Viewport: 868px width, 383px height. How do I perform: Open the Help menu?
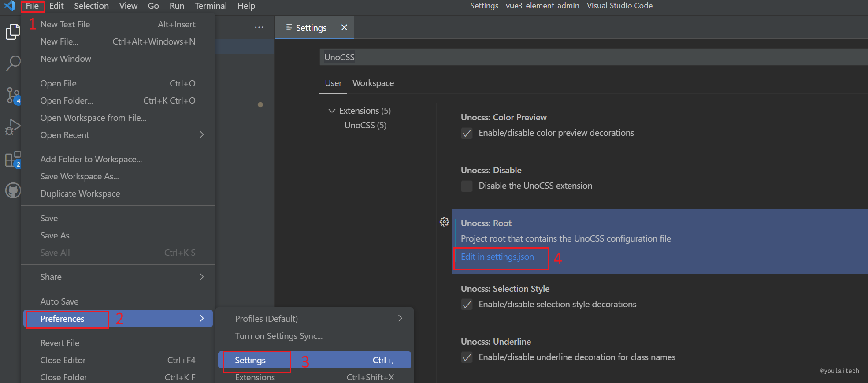click(246, 6)
